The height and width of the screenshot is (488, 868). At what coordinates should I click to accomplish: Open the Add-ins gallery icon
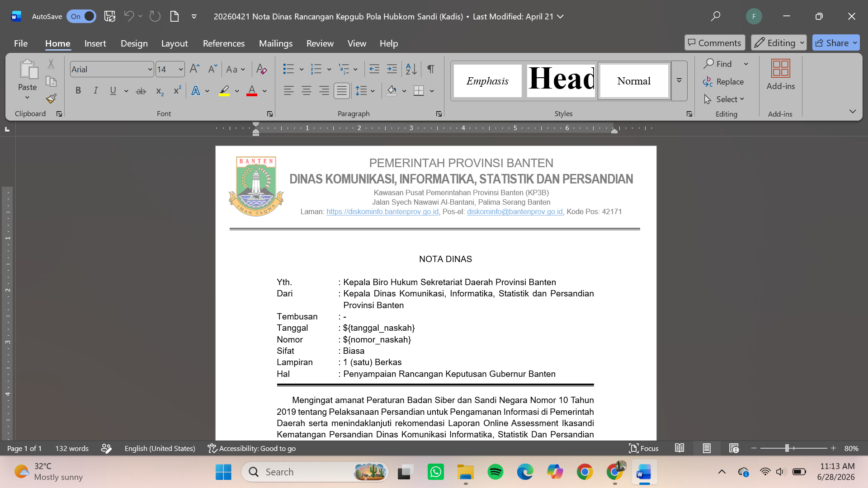[780, 75]
